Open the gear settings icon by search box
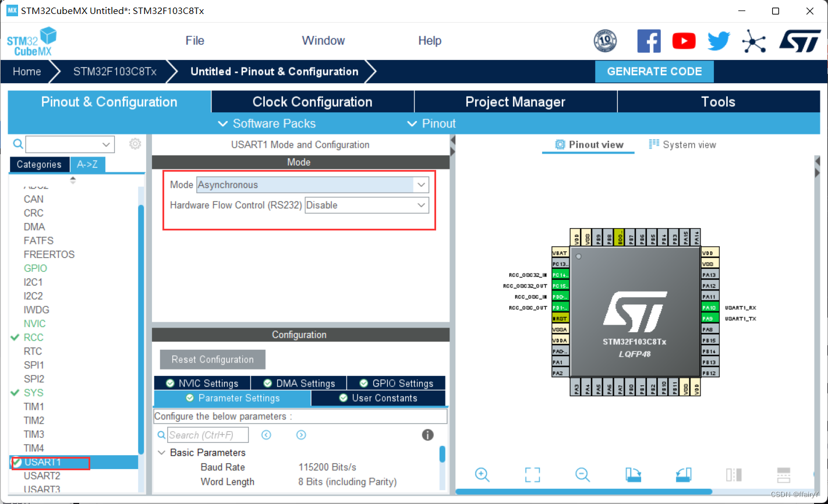Image resolution: width=828 pixels, height=504 pixels. coord(135,144)
